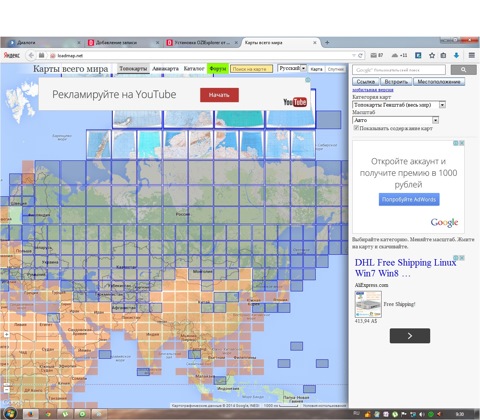Click the Google custom search magnifier button
The image size is (480, 420).
(x=464, y=70)
